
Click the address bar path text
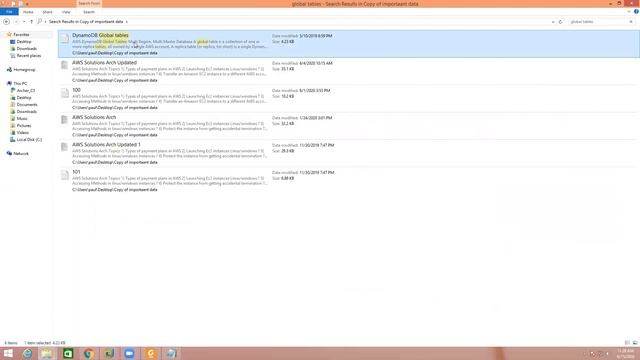(86, 22)
